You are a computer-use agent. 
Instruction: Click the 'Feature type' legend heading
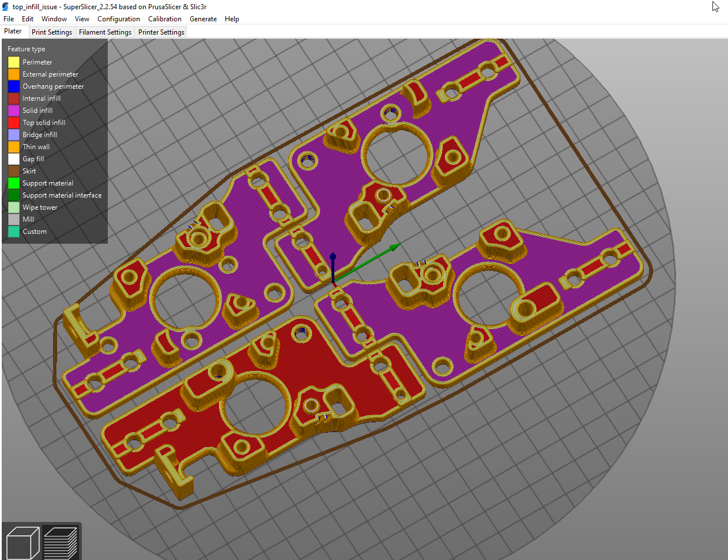27,49
